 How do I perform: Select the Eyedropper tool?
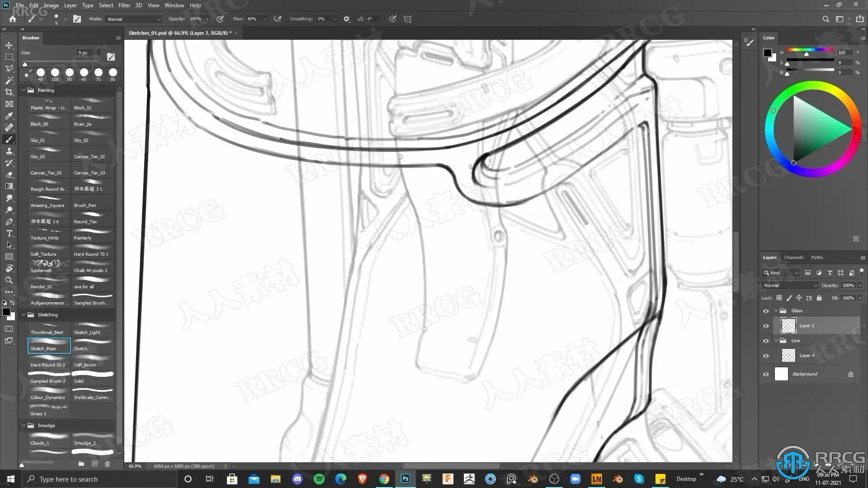(x=9, y=116)
